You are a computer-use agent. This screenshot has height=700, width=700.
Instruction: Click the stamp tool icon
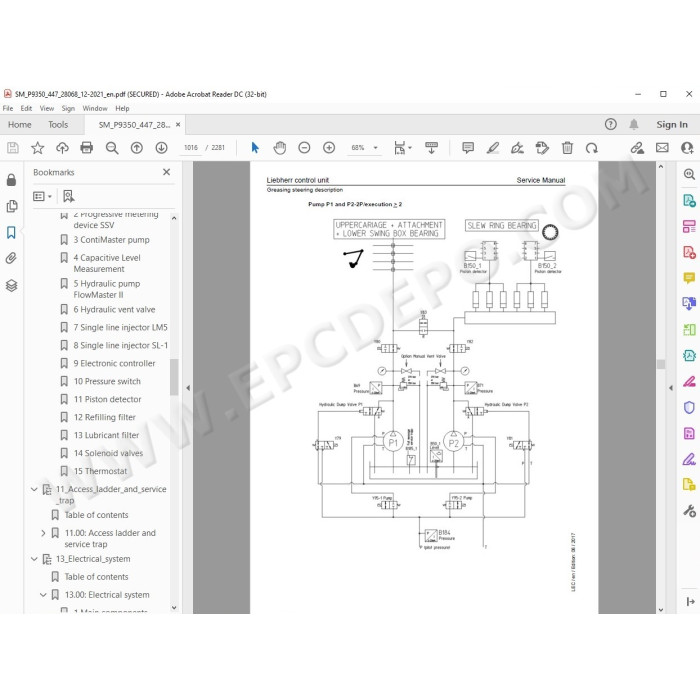542,148
